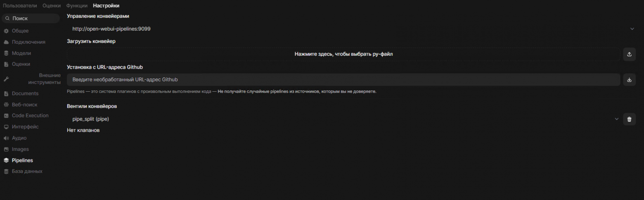Click the Установка с URL-адреса Github heading
This screenshot has width=644, height=200.
[x=105, y=67]
